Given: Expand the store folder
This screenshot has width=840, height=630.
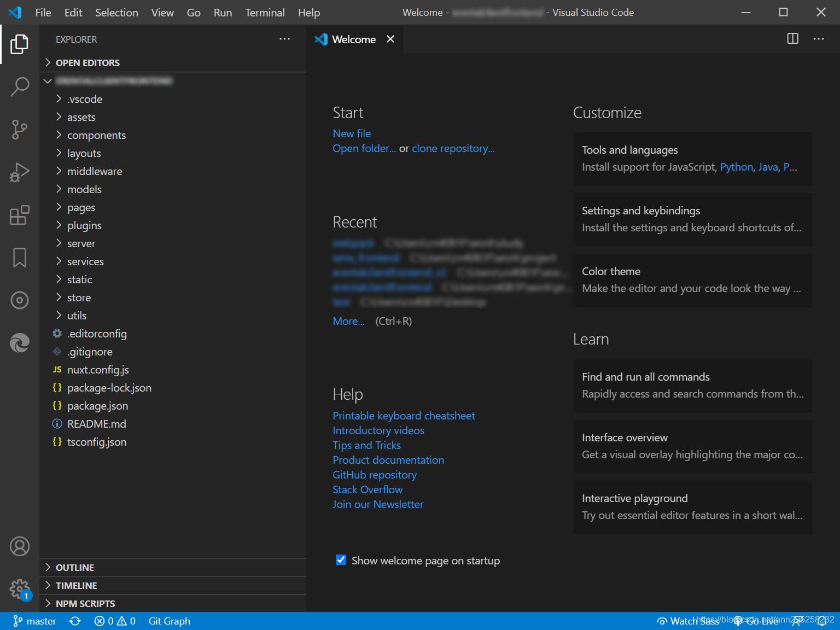Looking at the screenshot, I should pyautogui.click(x=173, y=297).
